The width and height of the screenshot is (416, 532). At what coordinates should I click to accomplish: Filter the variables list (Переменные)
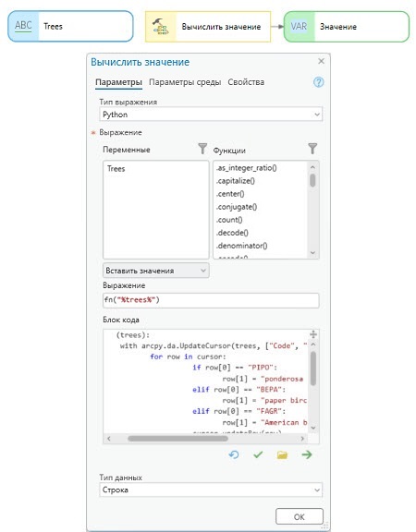tap(202, 149)
